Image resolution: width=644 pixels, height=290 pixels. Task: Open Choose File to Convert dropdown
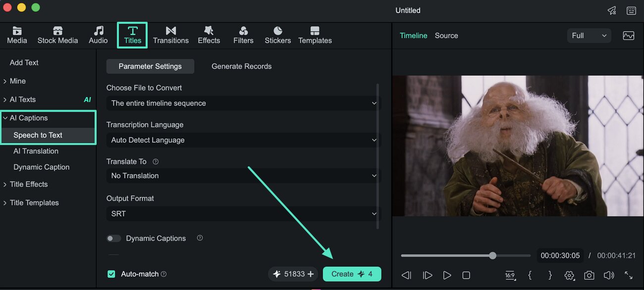[x=243, y=103]
